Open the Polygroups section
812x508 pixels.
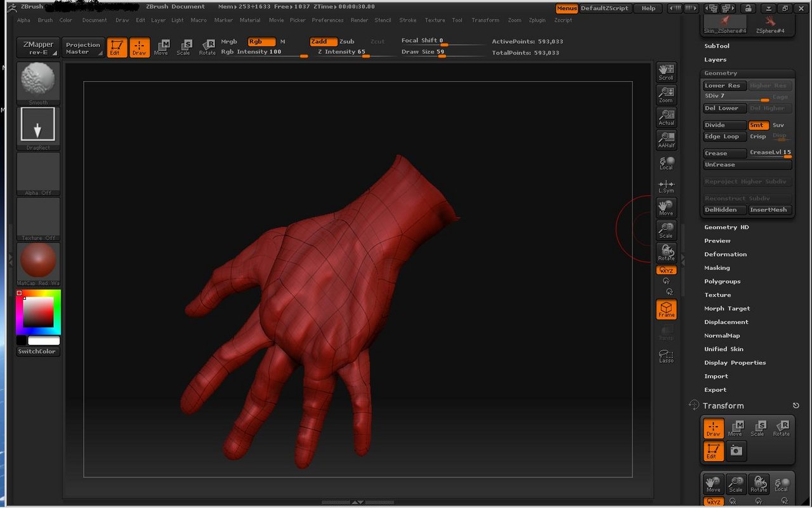722,281
